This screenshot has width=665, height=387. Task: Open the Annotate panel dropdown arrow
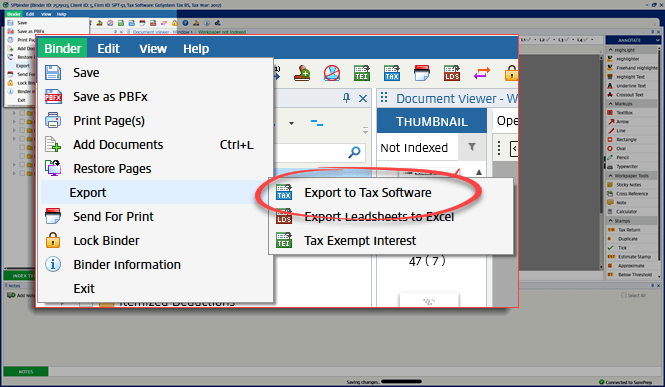click(657, 40)
